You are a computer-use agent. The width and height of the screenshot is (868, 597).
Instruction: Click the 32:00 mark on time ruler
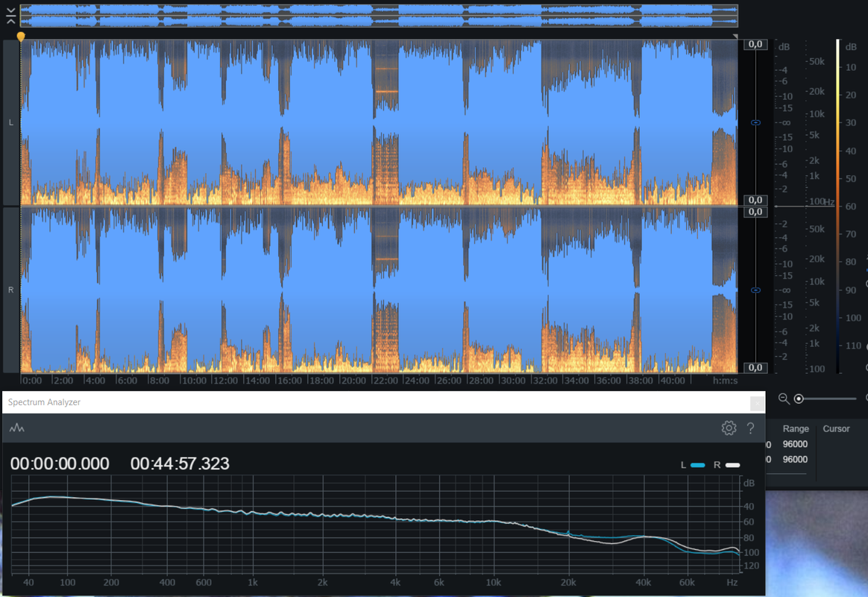(x=544, y=381)
